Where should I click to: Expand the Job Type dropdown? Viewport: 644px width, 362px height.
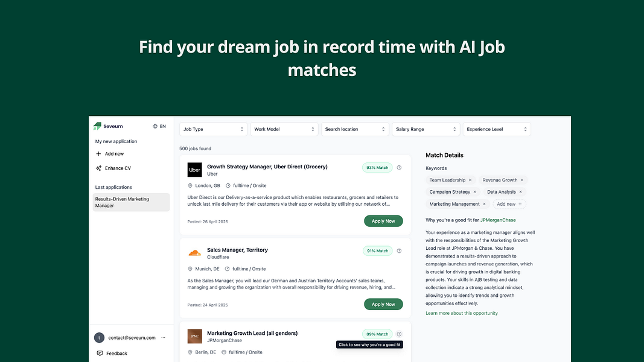tap(213, 129)
